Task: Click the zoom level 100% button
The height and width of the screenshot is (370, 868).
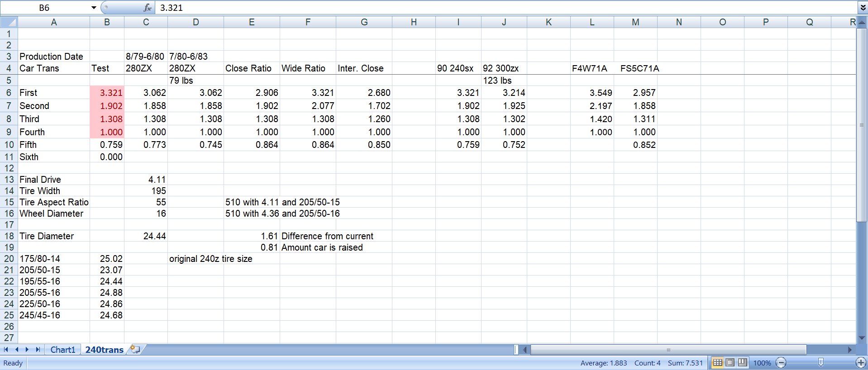Action: 762,363
